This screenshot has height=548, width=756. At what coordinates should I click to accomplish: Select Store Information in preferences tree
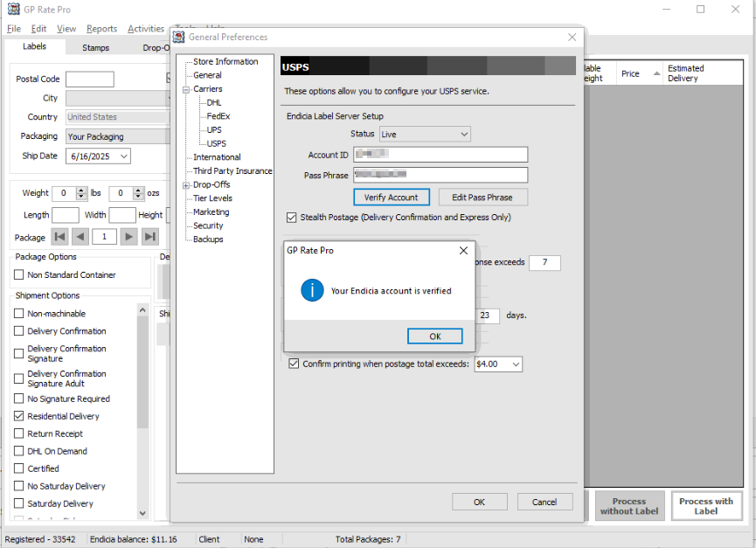click(x=225, y=62)
